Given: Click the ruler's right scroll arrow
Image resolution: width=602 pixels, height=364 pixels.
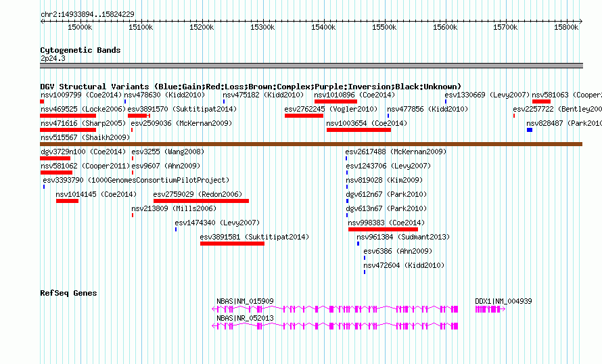Looking at the screenshot, I should pos(580,22).
